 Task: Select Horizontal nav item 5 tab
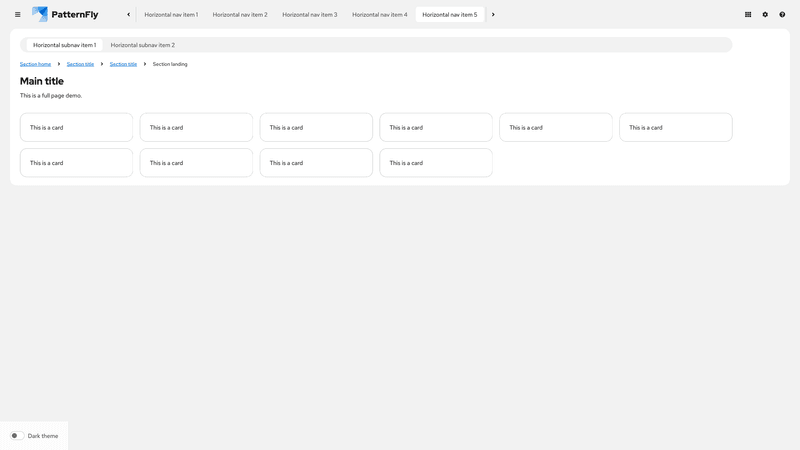coord(449,15)
